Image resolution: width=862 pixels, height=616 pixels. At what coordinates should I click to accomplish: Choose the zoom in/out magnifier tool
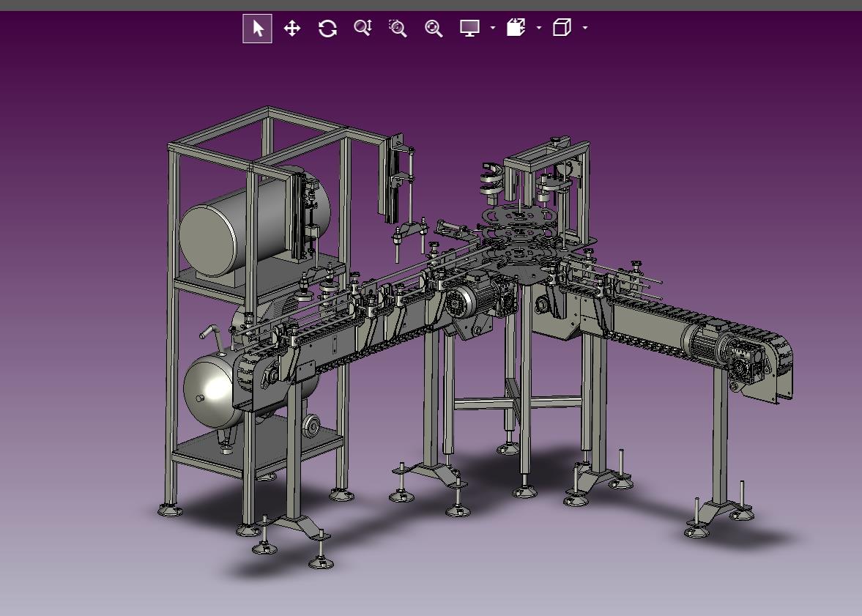363,28
